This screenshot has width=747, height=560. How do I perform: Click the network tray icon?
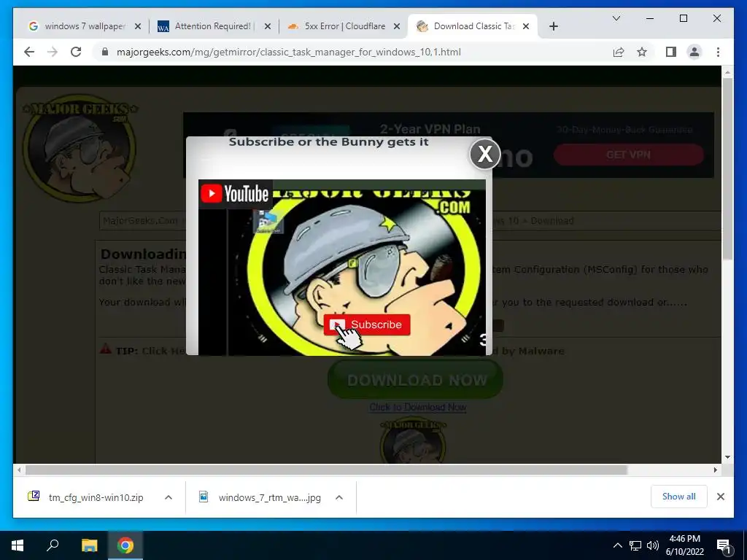click(x=635, y=545)
